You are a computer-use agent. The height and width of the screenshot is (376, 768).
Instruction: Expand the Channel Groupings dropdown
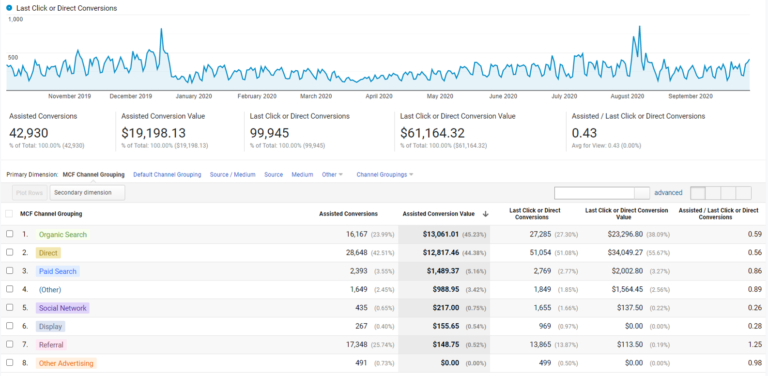pos(385,175)
